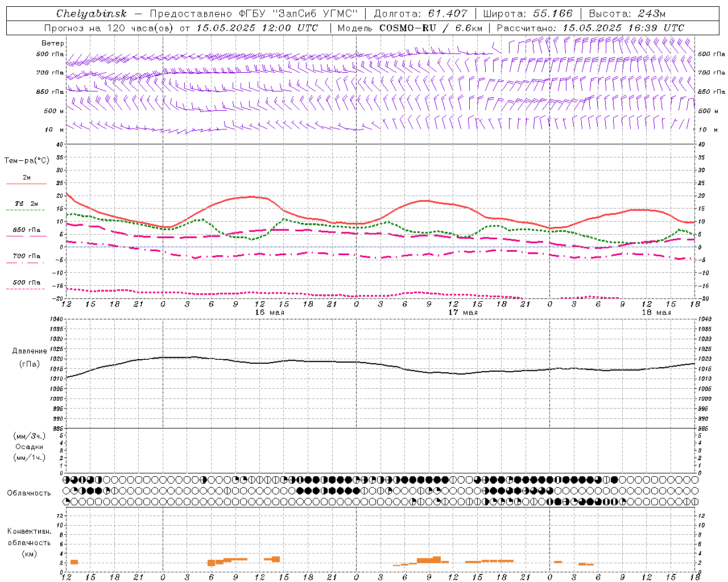Click the '985' value on left pressure axis

tap(59, 429)
